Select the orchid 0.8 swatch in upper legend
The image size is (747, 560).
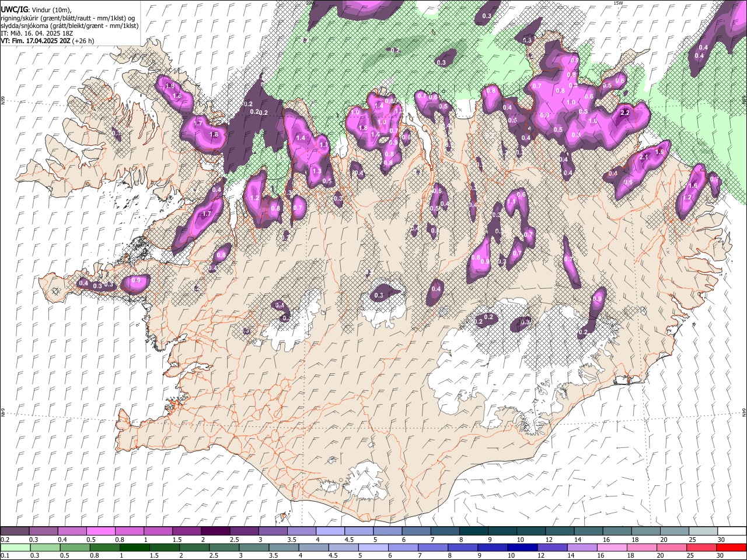click(130, 531)
